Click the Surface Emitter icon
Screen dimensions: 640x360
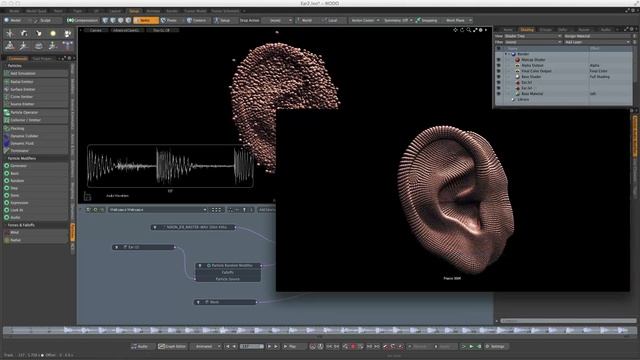[x=7, y=89]
